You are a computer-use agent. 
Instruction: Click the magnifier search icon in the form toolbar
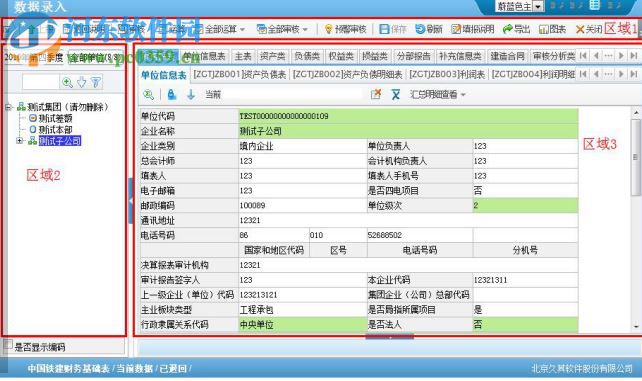(x=149, y=95)
